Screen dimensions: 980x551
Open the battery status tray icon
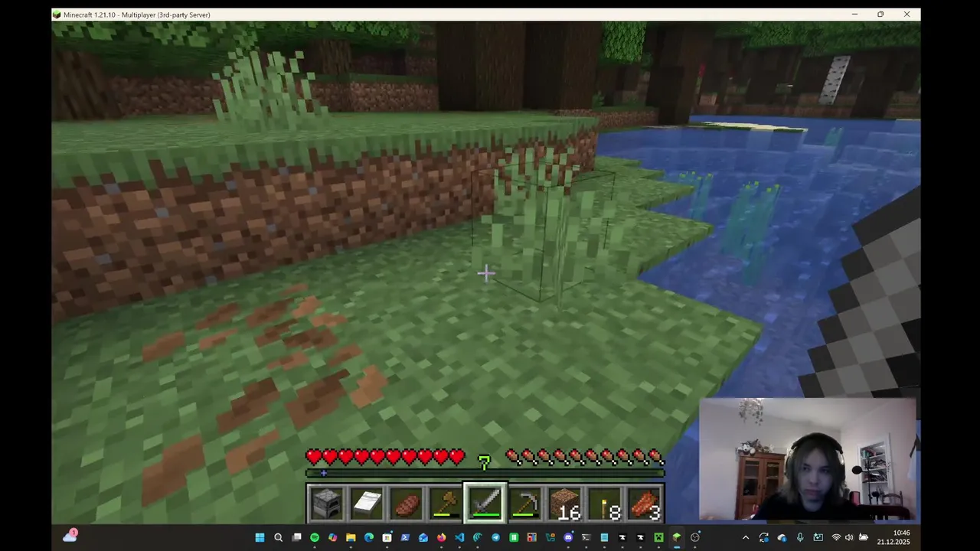coord(864,537)
